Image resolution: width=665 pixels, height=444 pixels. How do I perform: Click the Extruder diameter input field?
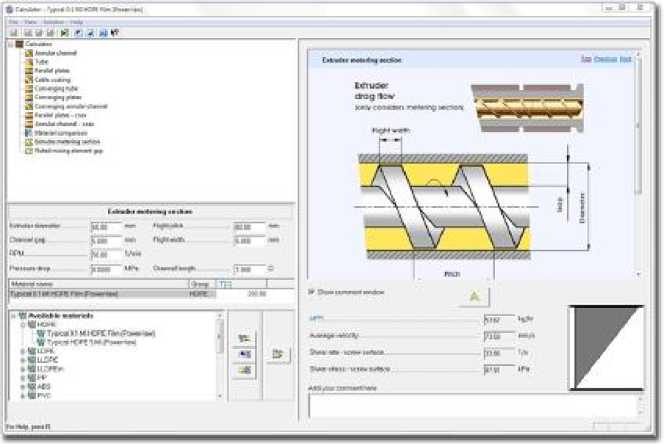click(106, 227)
